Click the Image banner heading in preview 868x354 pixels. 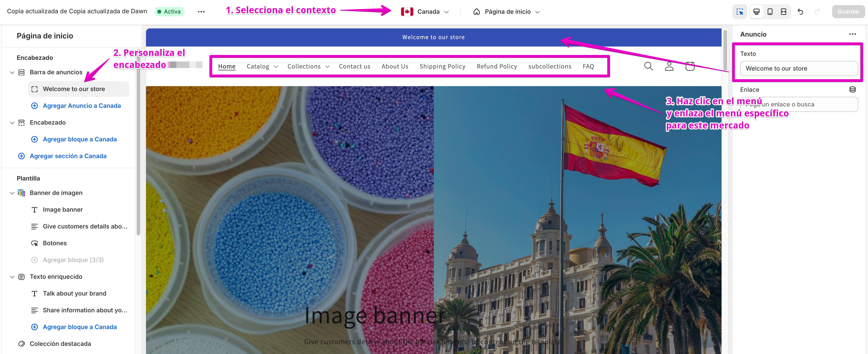point(375,316)
